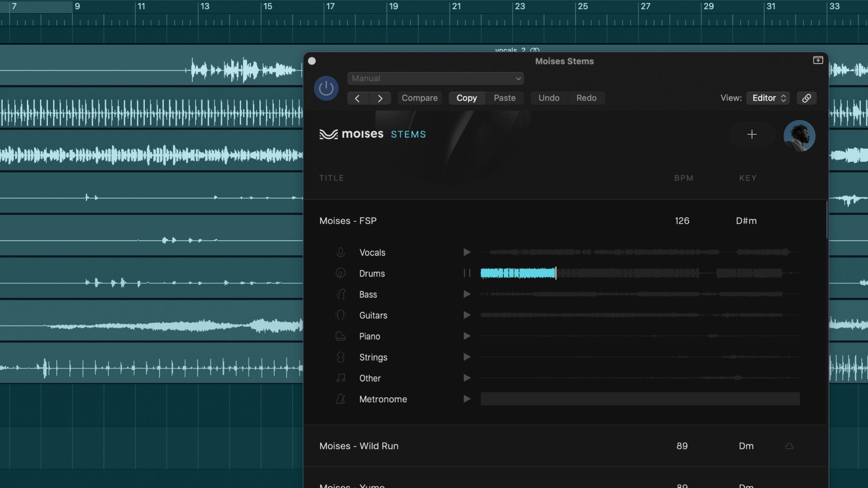This screenshot has height=488, width=868.
Task: Click the plus add-track icon
Action: [x=752, y=135]
